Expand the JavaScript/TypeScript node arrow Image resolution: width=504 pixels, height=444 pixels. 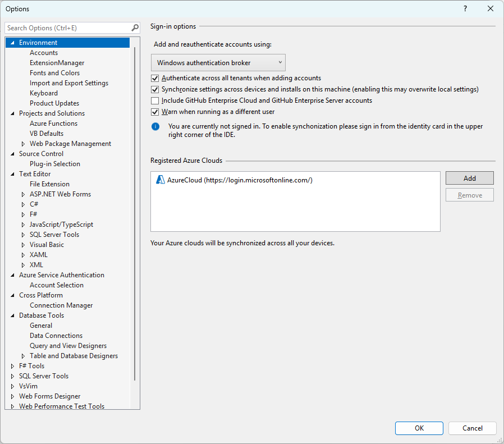(x=23, y=225)
